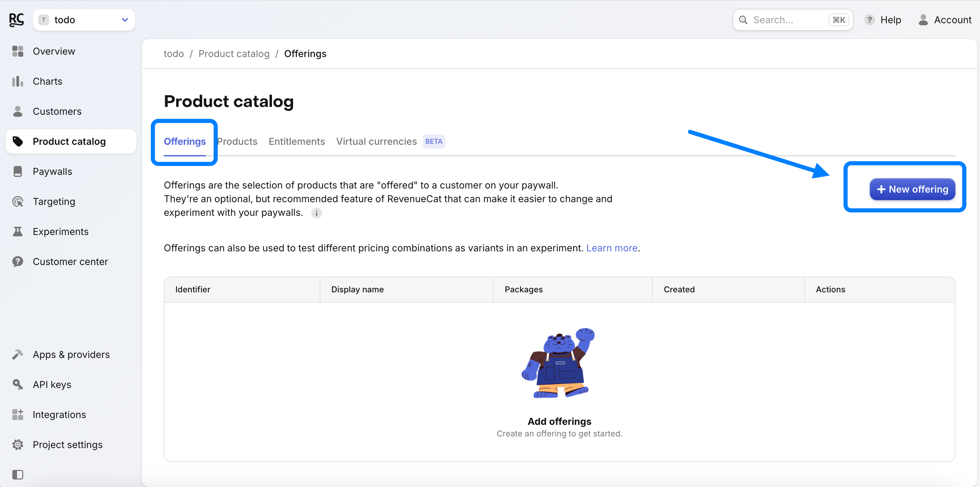Collapse the sidebar panel toggle
The height and width of the screenshot is (487, 980).
pos(17,474)
